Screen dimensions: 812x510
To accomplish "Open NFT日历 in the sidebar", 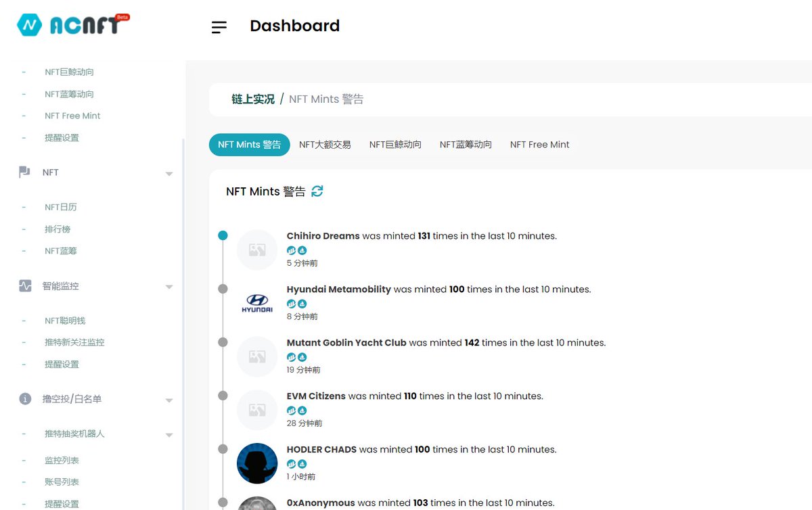I will click(61, 207).
